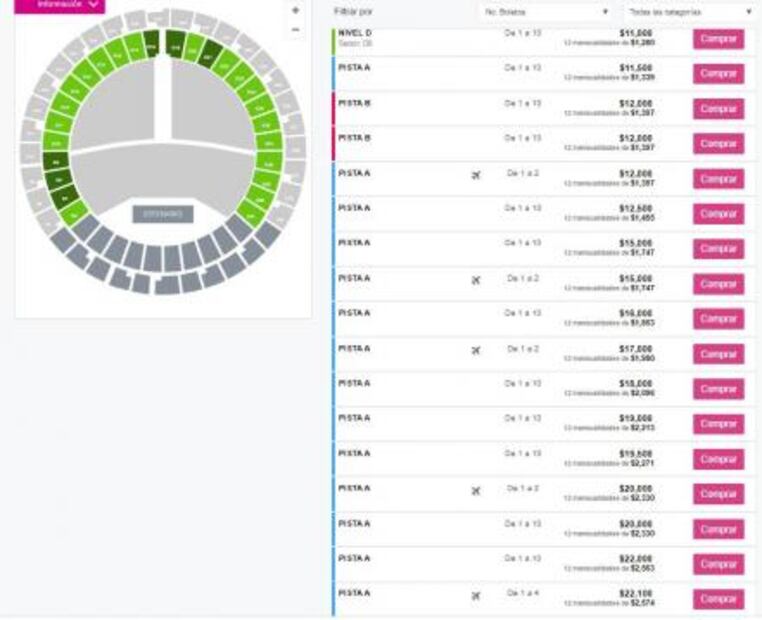
Task: Buy the $22,000 PISTA A ticket
Action: pos(718,564)
